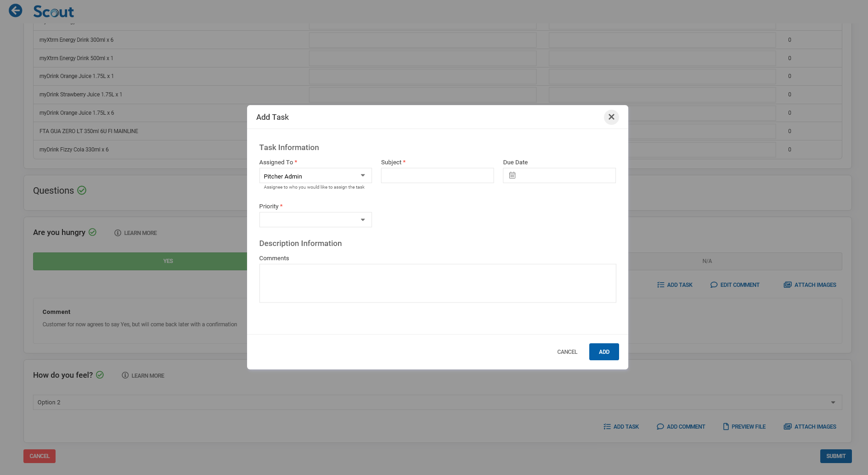Open the Priority dropdown
The image size is (868, 475).
pyautogui.click(x=362, y=220)
